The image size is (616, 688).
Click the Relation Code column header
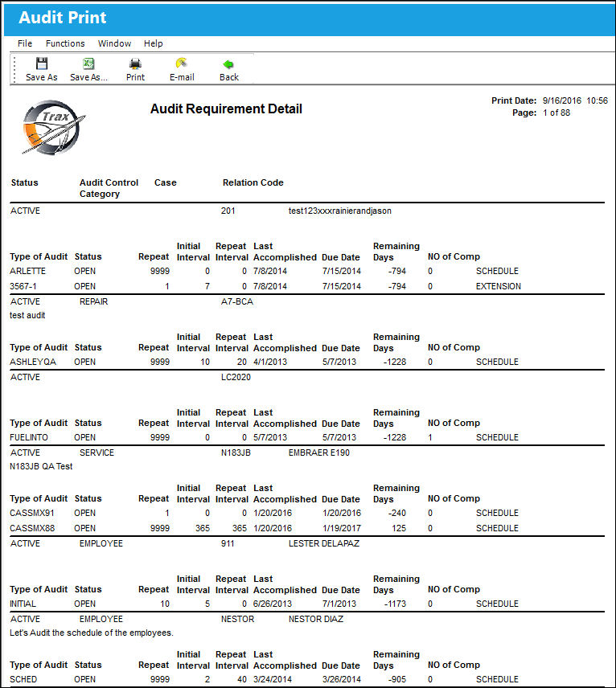coord(253,182)
